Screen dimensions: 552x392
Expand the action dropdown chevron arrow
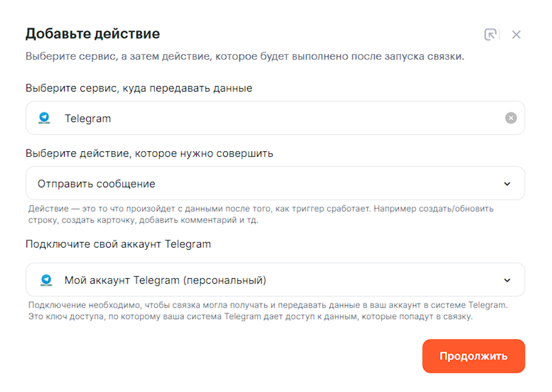[507, 184]
